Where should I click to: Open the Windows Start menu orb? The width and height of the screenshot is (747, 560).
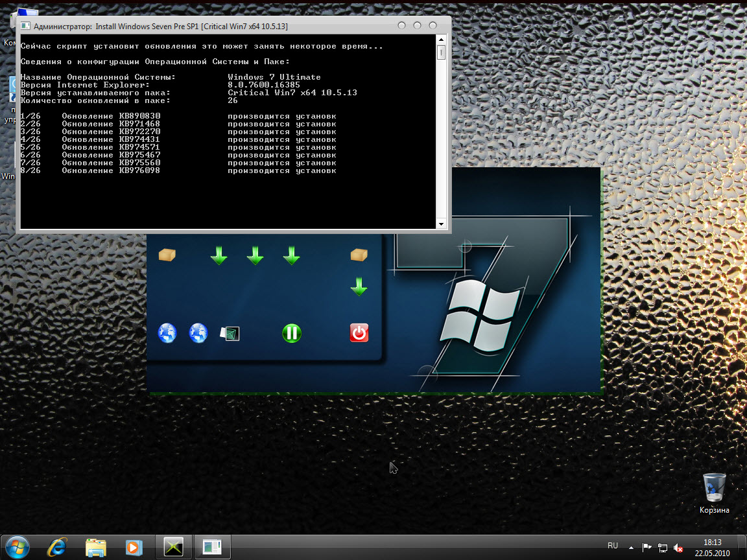point(18,547)
